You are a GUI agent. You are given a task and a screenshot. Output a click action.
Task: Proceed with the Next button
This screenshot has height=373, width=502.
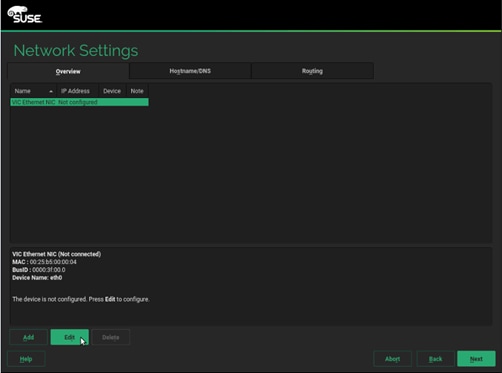(x=476, y=359)
